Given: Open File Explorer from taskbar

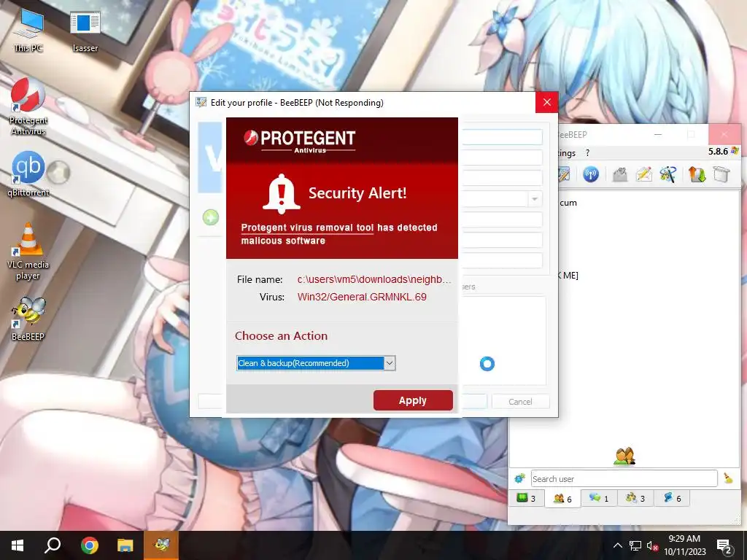Looking at the screenshot, I should (125, 545).
